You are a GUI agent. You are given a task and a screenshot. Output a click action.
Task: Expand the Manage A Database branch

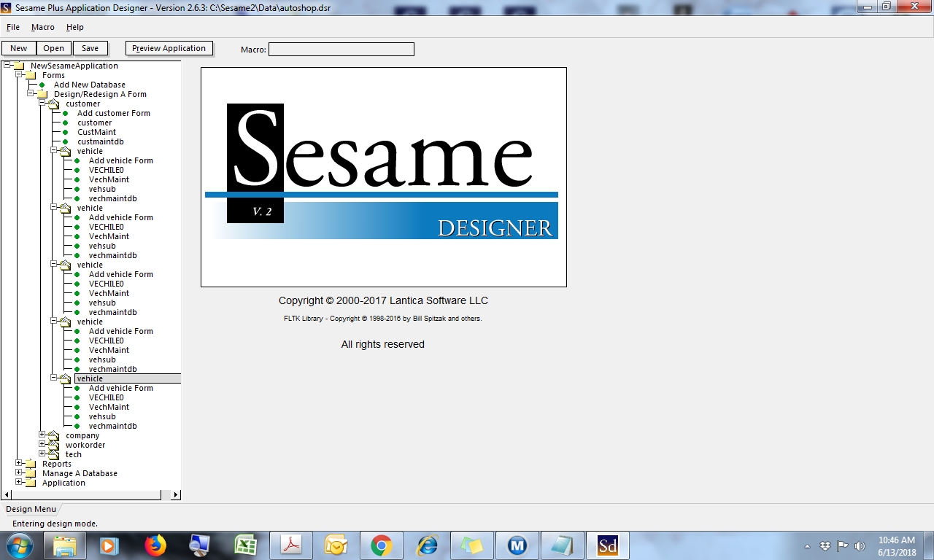(x=19, y=472)
